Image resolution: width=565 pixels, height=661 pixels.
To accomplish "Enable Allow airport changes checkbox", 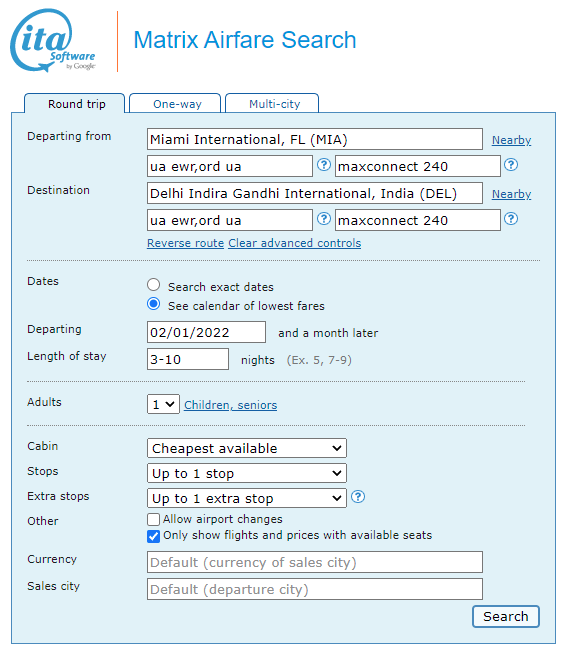I will pos(153,519).
